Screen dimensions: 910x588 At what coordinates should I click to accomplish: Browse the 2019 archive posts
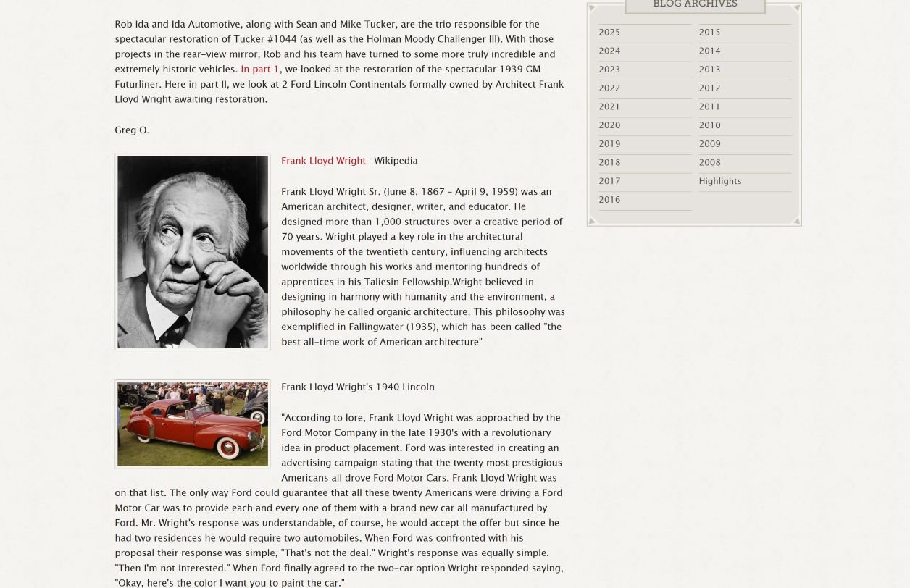[609, 144]
